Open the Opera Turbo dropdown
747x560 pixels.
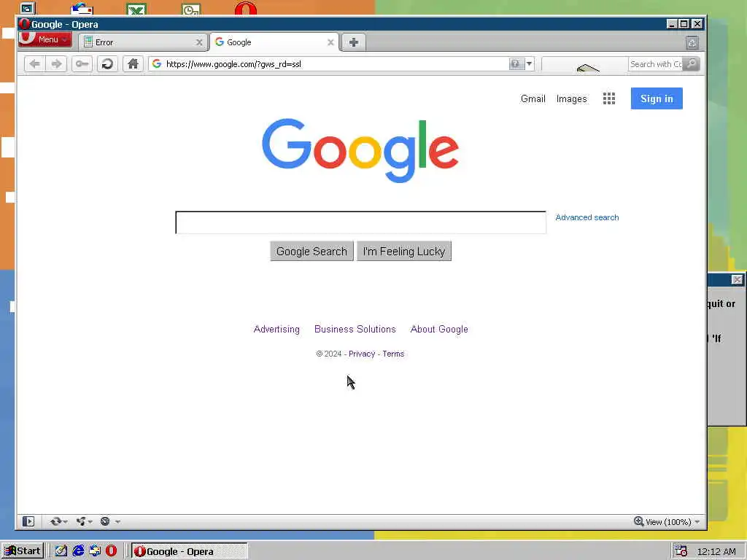click(110, 521)
